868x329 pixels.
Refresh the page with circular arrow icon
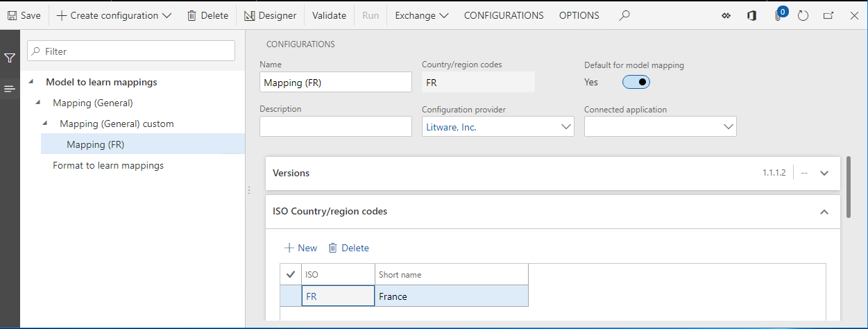pos(803,15)
